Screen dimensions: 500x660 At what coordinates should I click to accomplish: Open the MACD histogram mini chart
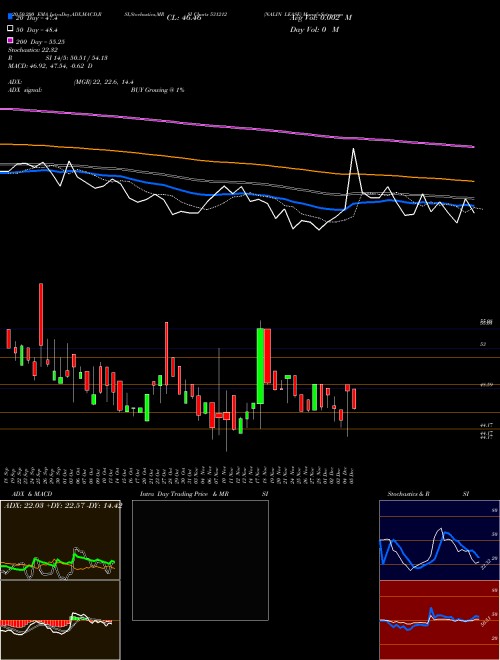tap(60, 620)
